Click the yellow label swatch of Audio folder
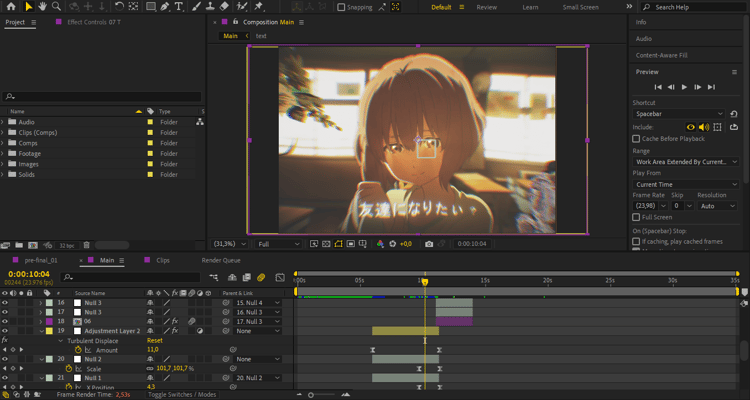This screenshot has width=750, height=400. pos(150,122)
